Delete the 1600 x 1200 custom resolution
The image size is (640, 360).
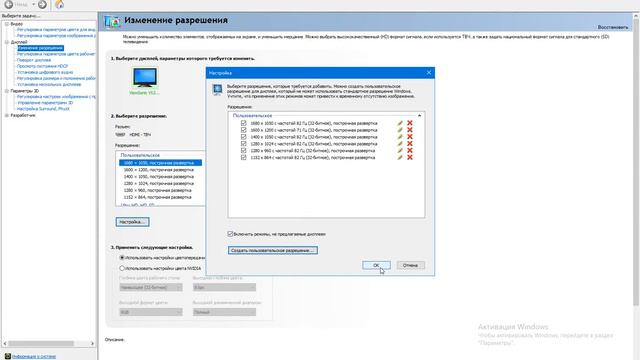tap(410, 130)
